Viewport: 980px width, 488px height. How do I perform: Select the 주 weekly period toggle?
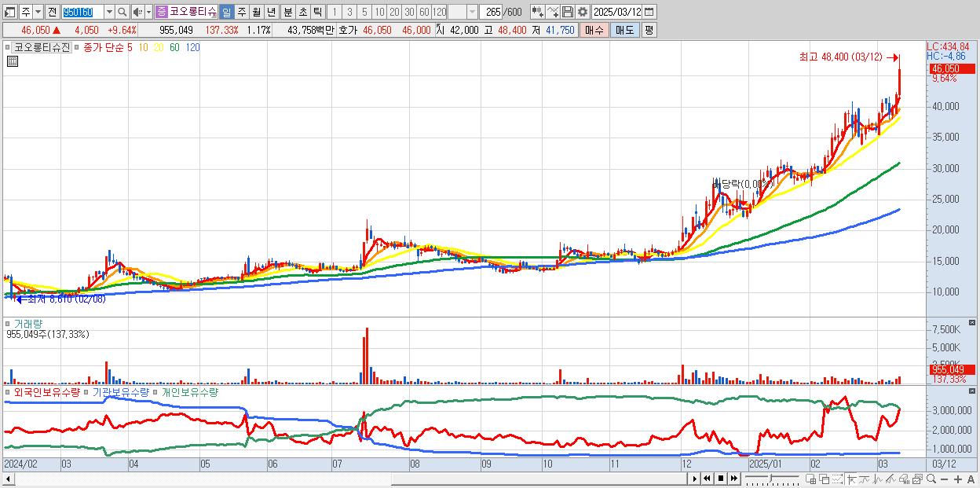click(x=242, y=12)
